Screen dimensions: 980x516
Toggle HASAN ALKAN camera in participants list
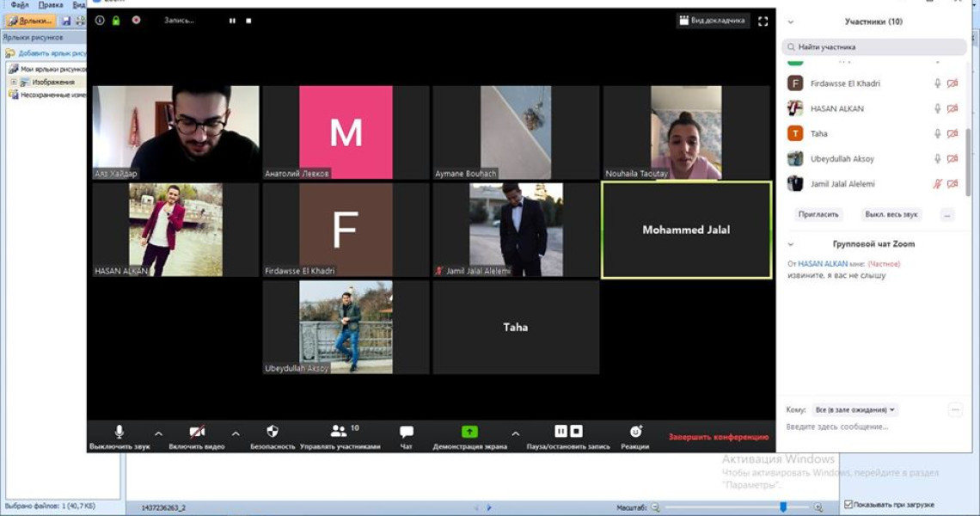pyautogui.click(x=952, y=108)
